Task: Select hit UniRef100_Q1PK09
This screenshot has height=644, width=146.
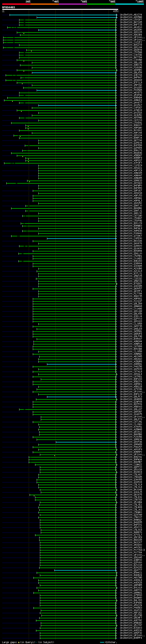Action: [x=131, y=369]
